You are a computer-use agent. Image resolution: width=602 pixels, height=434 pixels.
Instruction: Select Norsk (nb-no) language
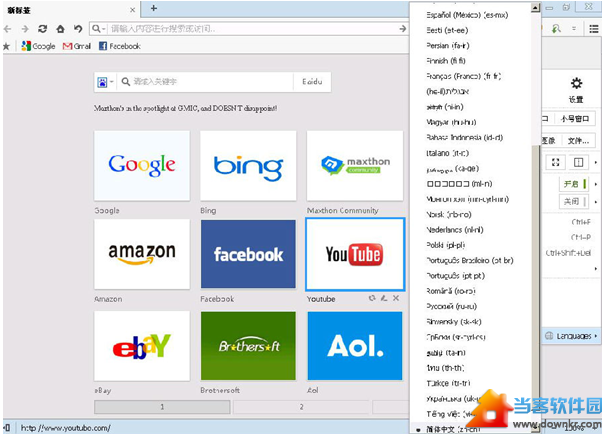tap(449, 215)
